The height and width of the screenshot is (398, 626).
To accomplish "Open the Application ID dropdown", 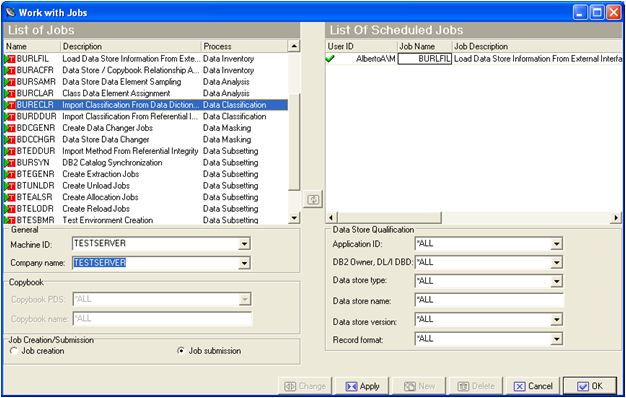I will [557, 244].
